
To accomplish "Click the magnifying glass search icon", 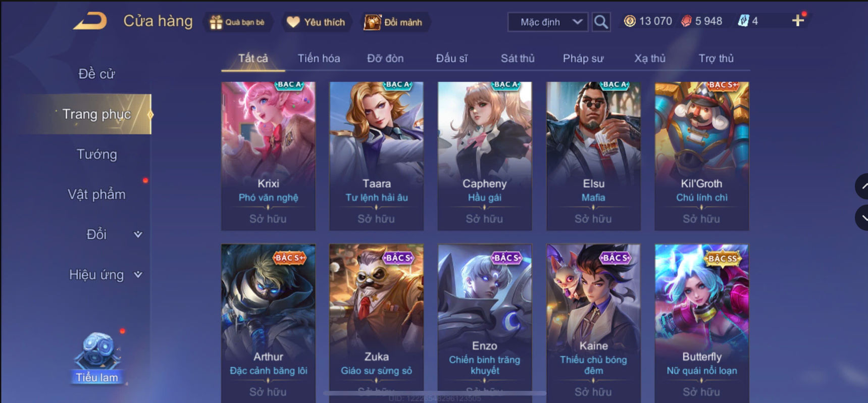I will 601,22.
